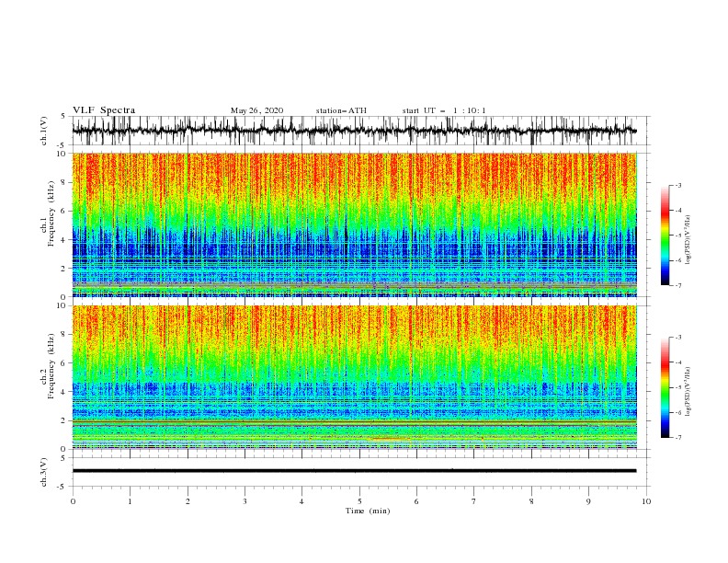Click the "-3" tick on ch.1 colorbar
The width and height of the screenshot is (728, 563).
[678, 185]
